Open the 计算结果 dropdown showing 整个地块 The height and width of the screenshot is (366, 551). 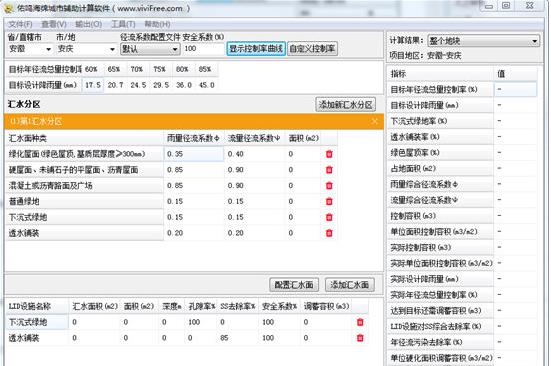click(483, 41)
